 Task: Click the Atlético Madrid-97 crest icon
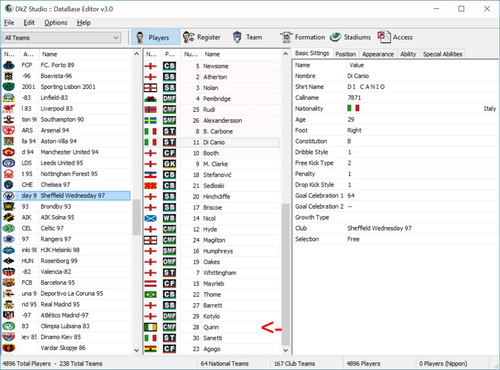(9, 315)
